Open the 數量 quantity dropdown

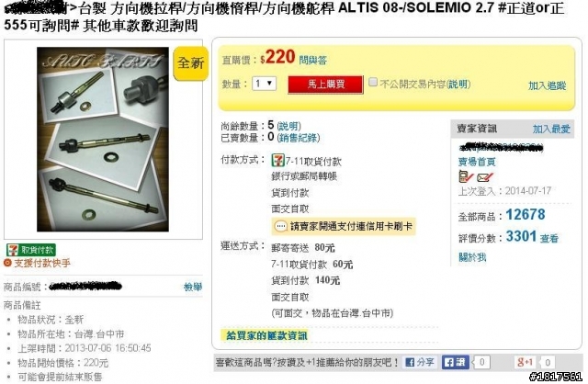point(265,84)
